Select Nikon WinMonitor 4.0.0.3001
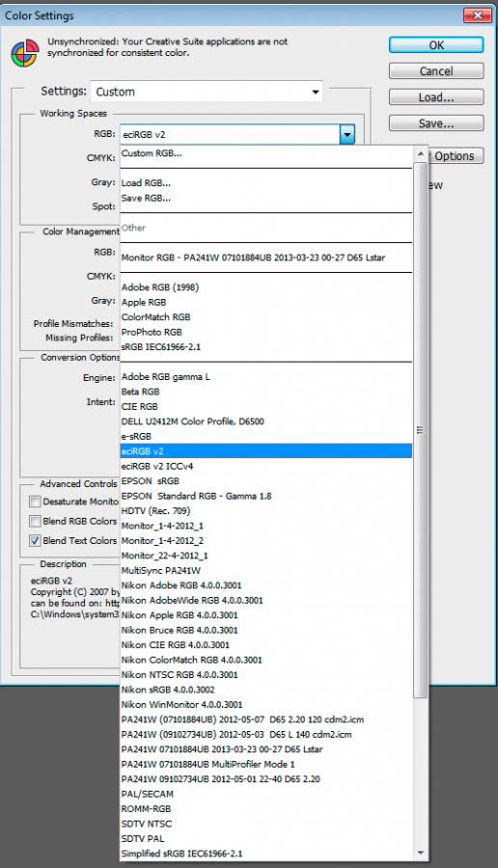This screenshot has height=868, width=498. click(266, 705)
